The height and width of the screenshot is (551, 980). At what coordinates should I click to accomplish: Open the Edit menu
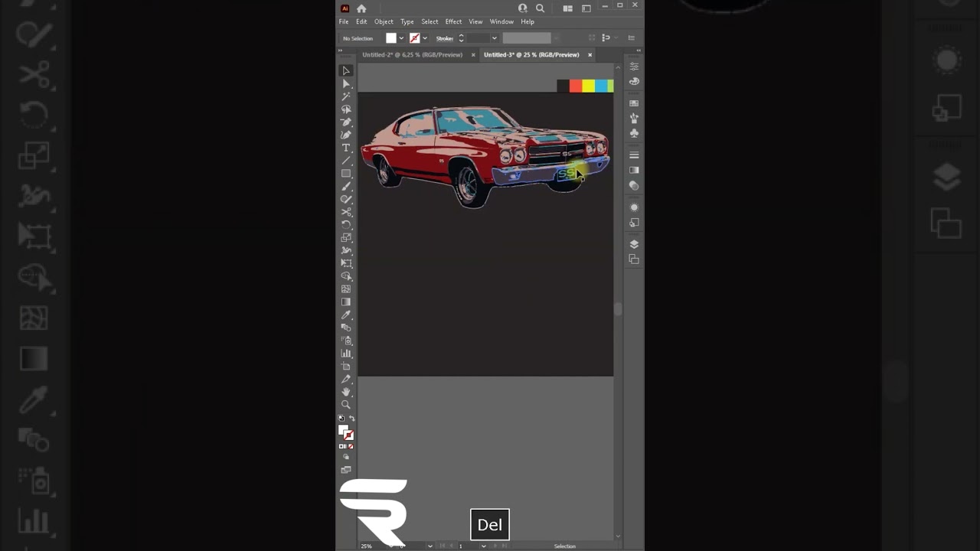(361, 21)
